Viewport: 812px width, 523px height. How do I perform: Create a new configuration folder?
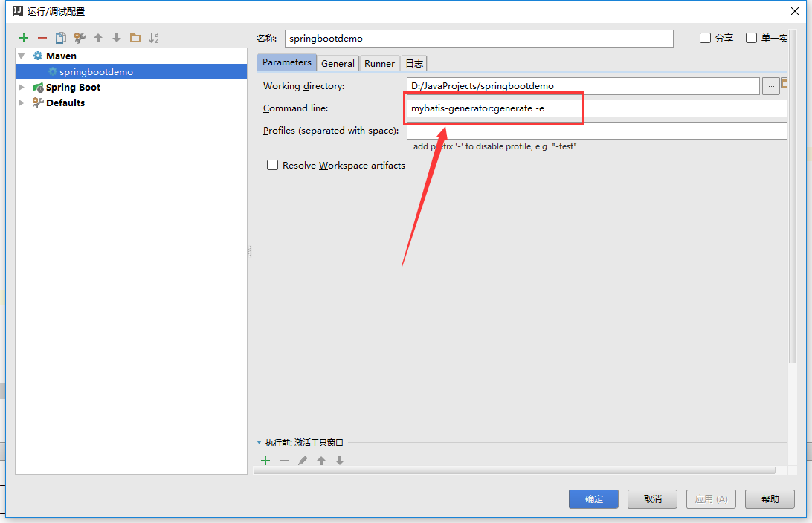(x=135, y=38)
